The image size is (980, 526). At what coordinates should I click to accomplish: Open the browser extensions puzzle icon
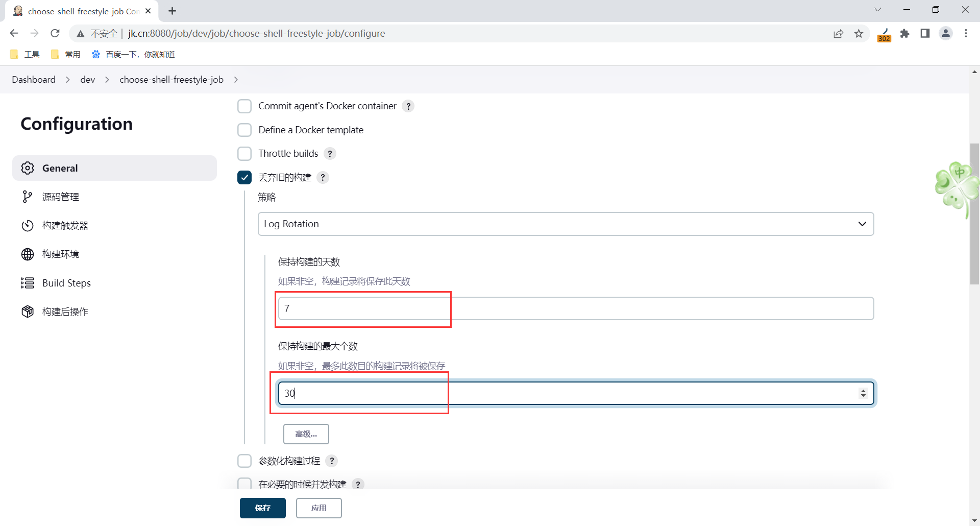click(x=905, y=34)
